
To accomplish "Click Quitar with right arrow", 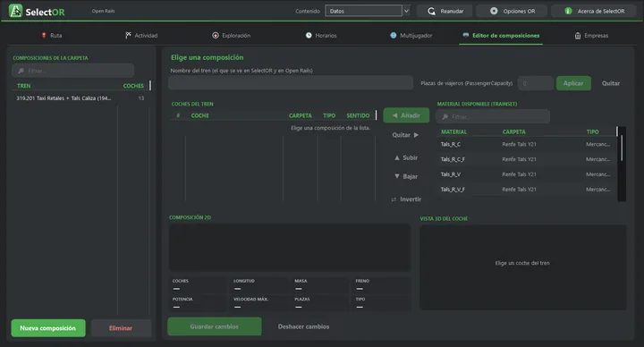I will tap(405, 135).
